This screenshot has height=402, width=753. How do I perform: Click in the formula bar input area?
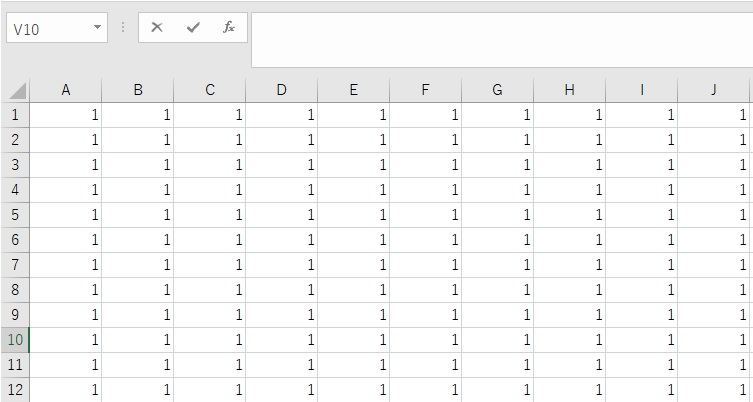coord(500,38)
